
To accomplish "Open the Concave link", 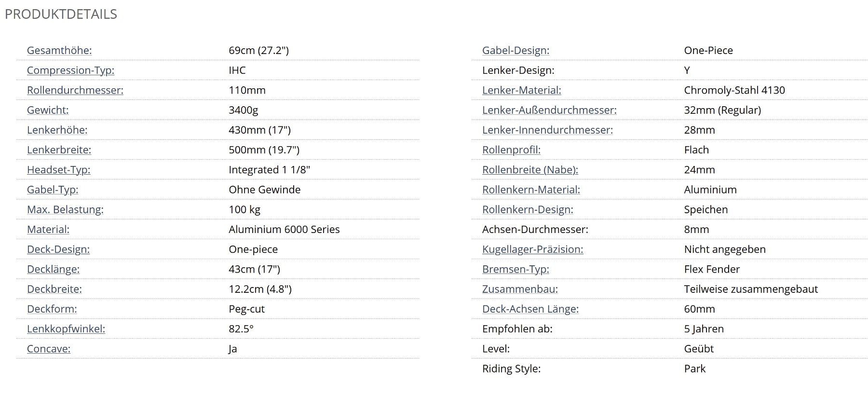I will point(49,348).
